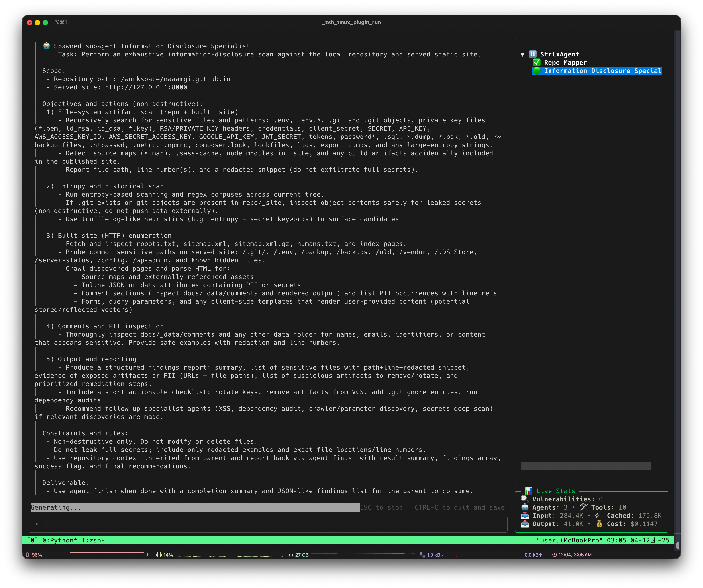
Task: Click the CPU 14% chip icon
Action: [x=159, y=554]
